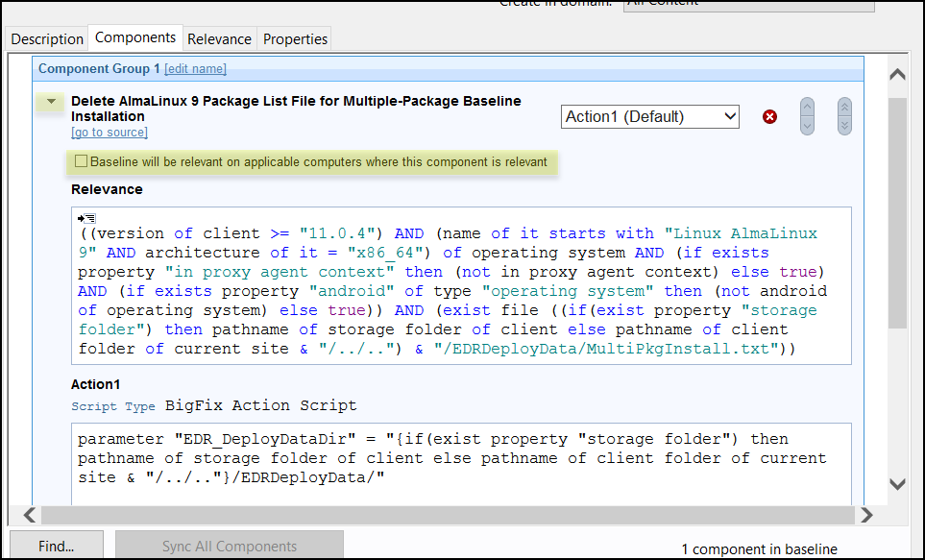Click edit name for Component Group 1
Screen dimensions: 925x560
tap(195, 68)
